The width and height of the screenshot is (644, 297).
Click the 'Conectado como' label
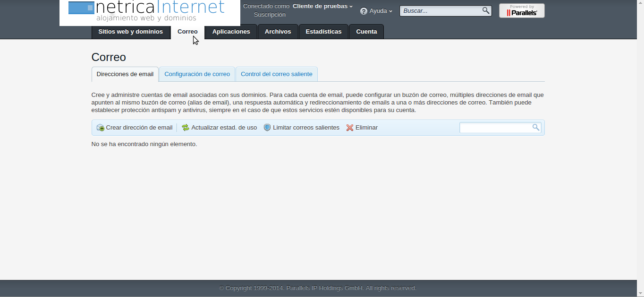pos(266,6)
